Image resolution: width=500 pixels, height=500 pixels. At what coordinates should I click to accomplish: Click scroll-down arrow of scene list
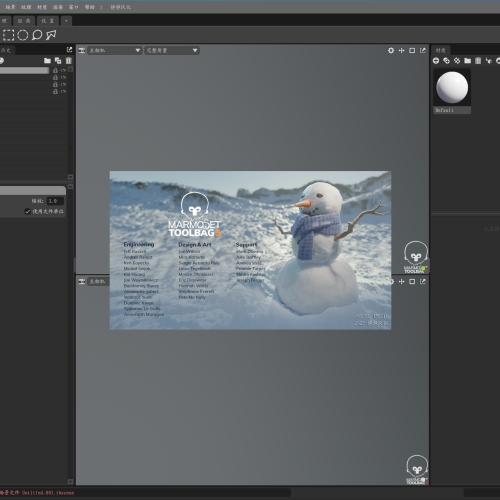tap(70, 177)
